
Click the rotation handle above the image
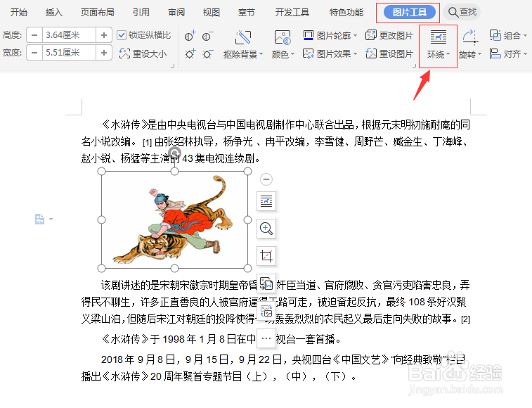click(175, 153)
